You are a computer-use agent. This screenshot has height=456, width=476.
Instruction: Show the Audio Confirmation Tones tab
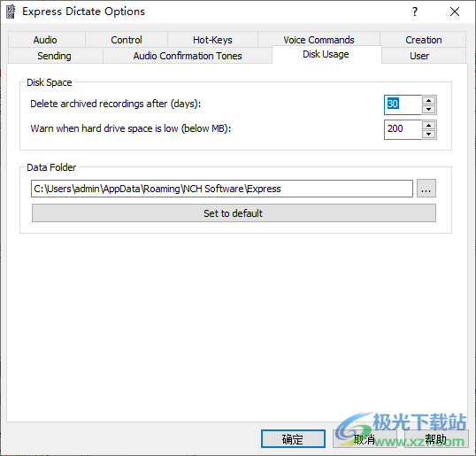(x=188, y=56)
